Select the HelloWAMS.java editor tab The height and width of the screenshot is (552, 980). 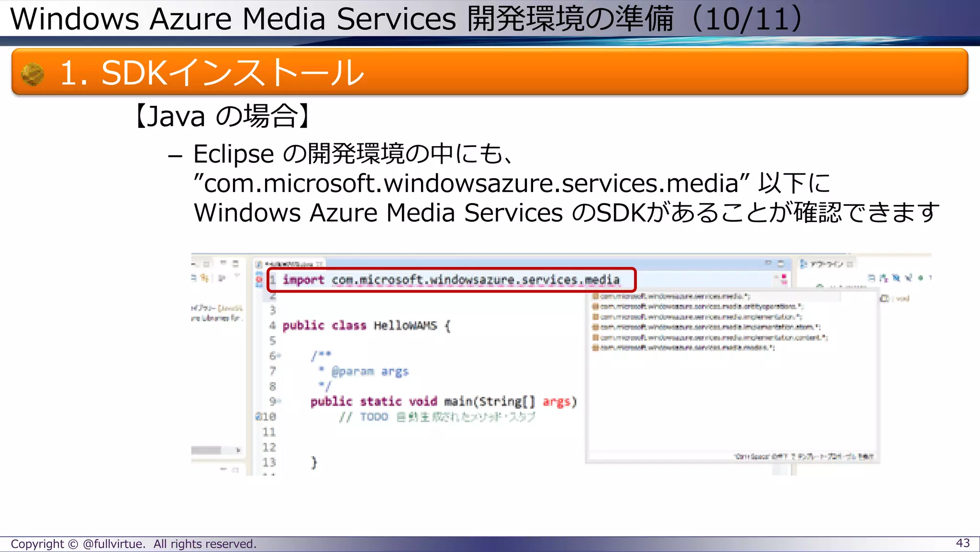coord(289,264)
